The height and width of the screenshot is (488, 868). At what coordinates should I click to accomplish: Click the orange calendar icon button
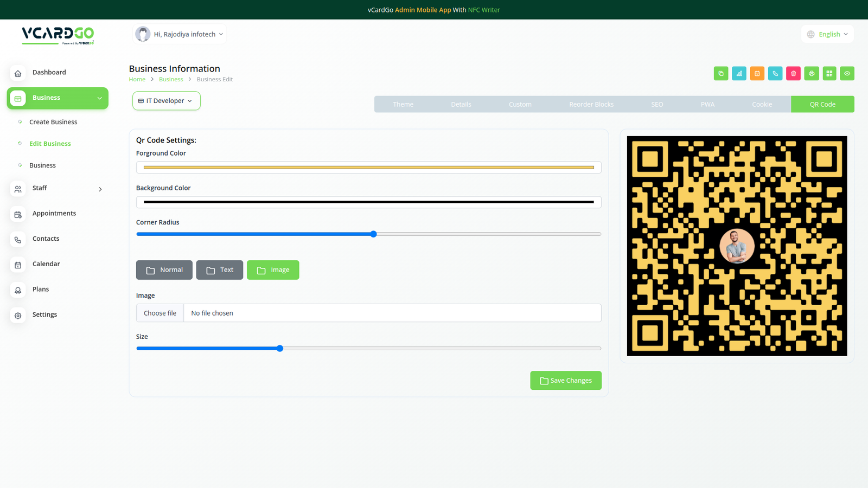[x=757, y=74]
